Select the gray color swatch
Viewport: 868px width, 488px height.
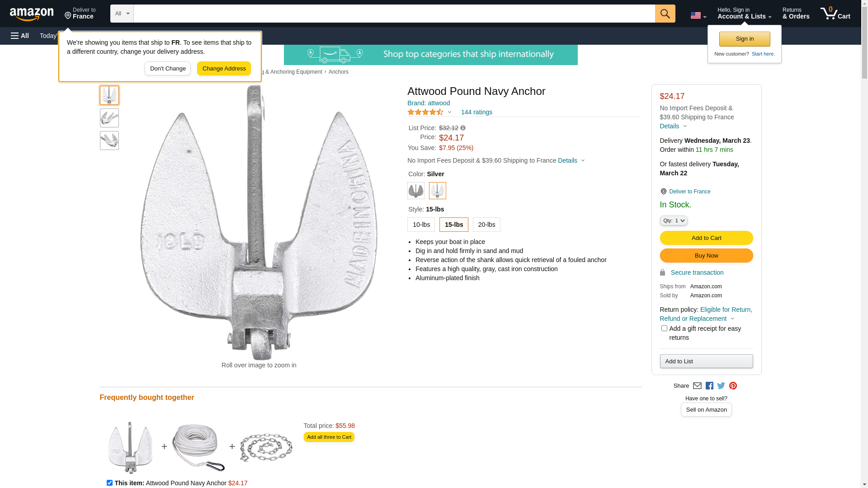click(416, 191)
